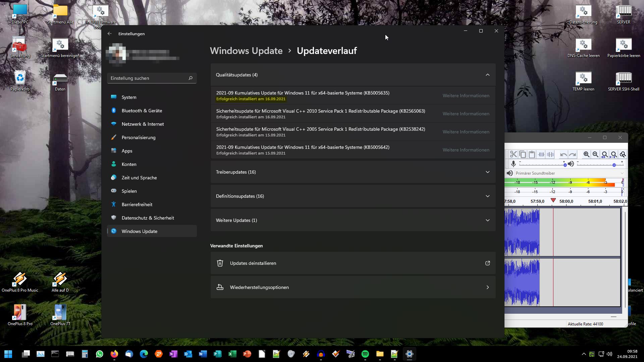Click the Einstellung suchen search field

click(x=152, y=78)
